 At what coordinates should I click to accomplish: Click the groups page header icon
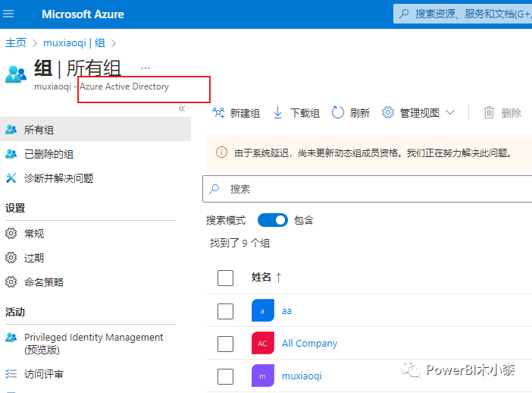pyautogui.click(x=16, y=74)
